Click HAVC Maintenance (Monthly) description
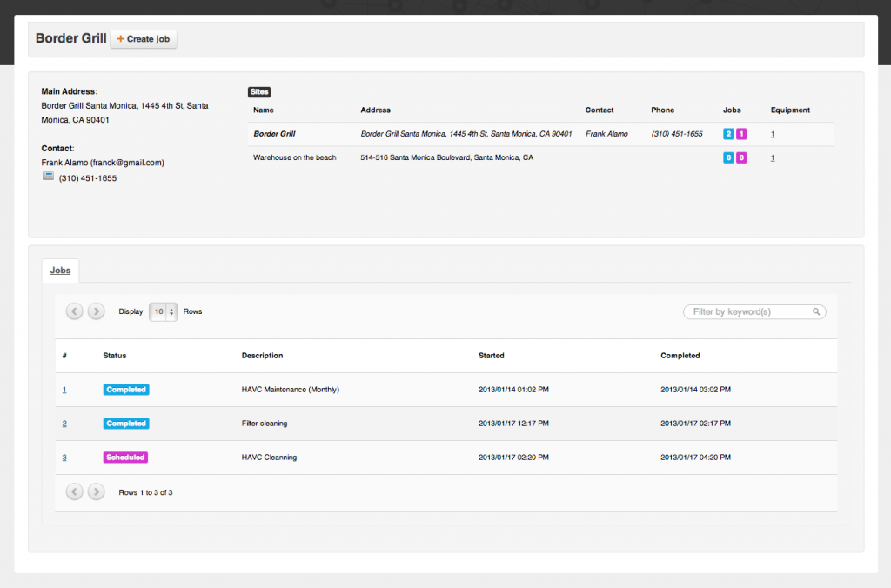The image size is (891, 588). (x=291, y=390)
